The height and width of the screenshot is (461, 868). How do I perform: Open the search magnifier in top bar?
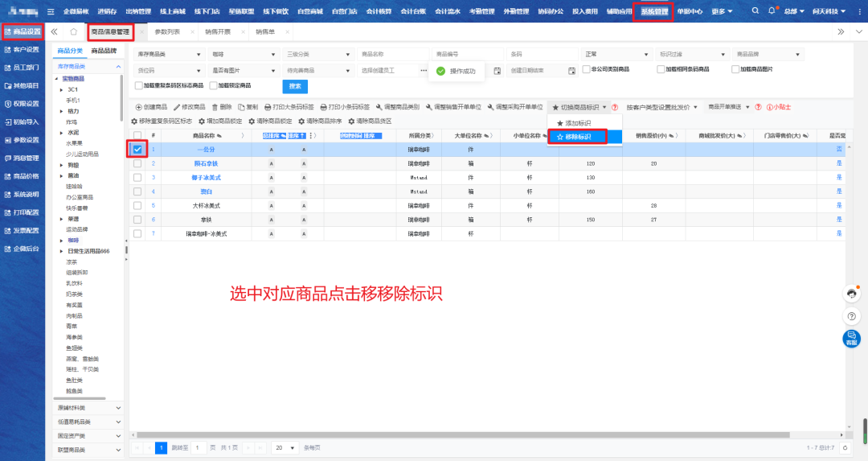755,11
